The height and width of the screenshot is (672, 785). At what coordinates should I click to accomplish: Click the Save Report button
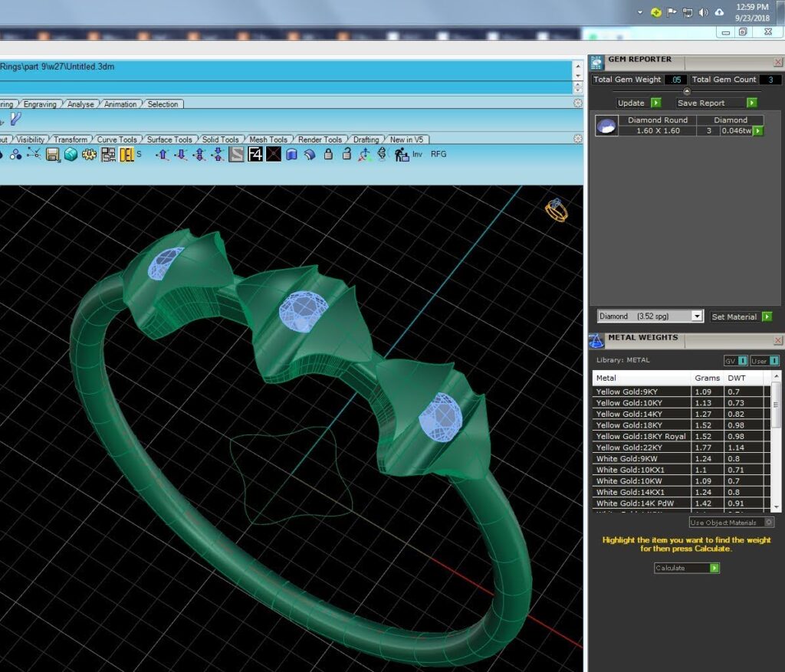click(x=717, y=103)
